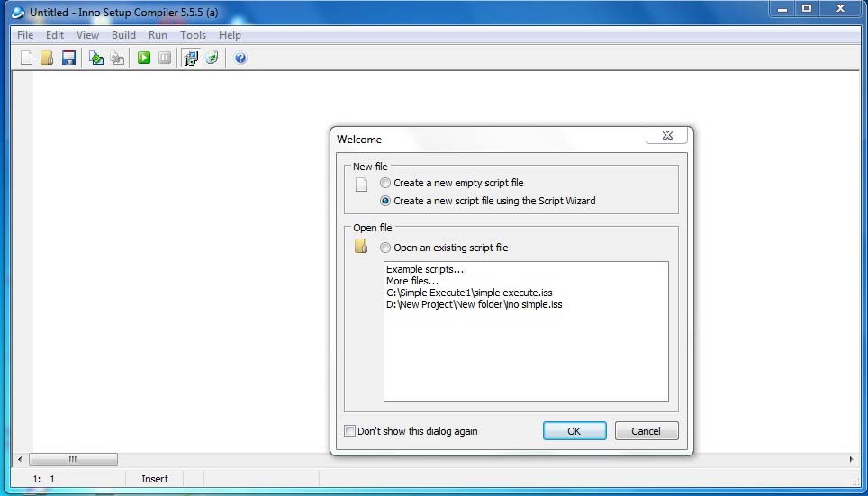Screen dimensions: 868x496
Task: Confirm the Welcome dialog with OK
Action: [x=574, y=430]
